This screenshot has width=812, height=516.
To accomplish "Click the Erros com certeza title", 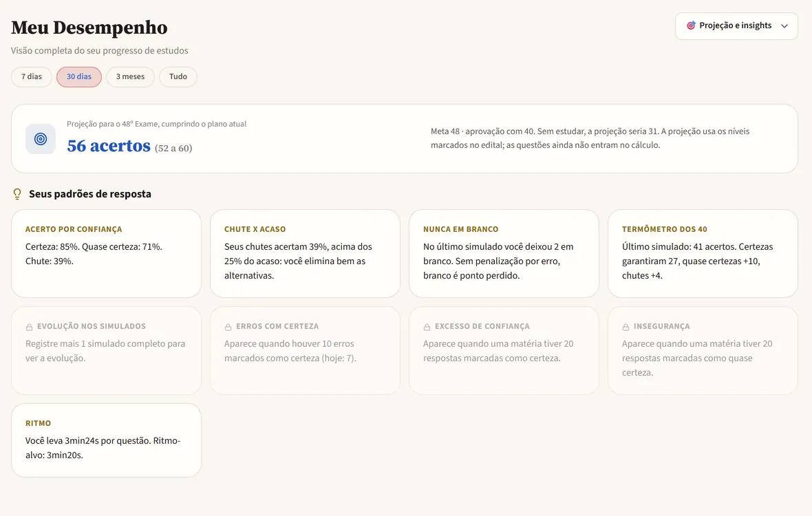I will [277, 327].
